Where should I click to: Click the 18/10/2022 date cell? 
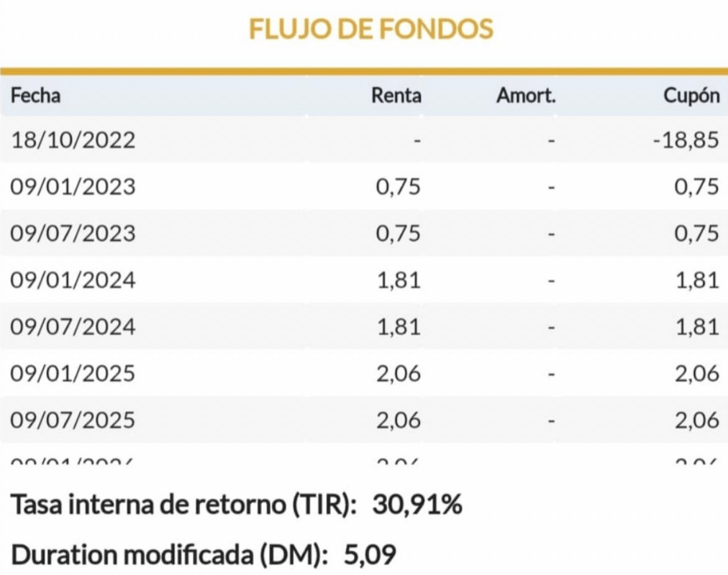73,140
